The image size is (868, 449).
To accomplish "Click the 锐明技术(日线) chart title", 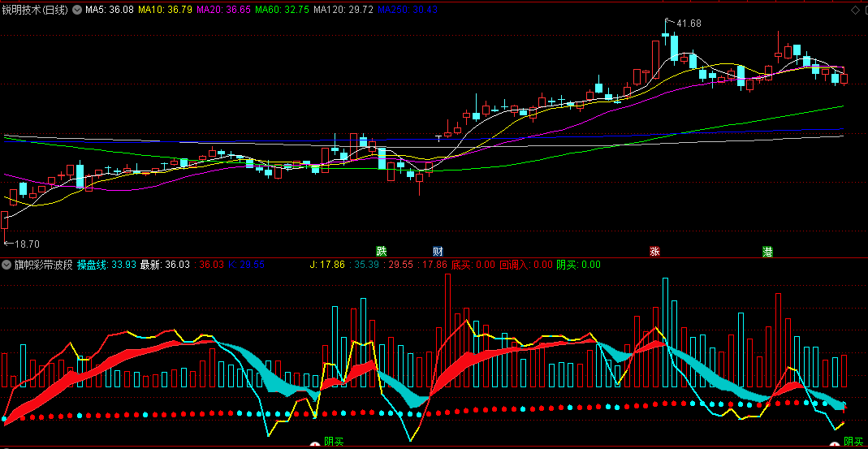I will (x=35, y=10).
